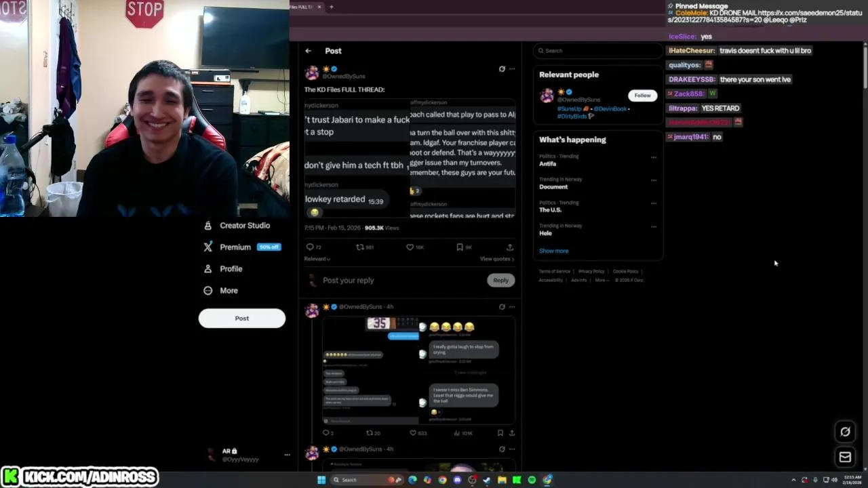
Task: Open the Relevant sort dropdown
Action: 317,259
